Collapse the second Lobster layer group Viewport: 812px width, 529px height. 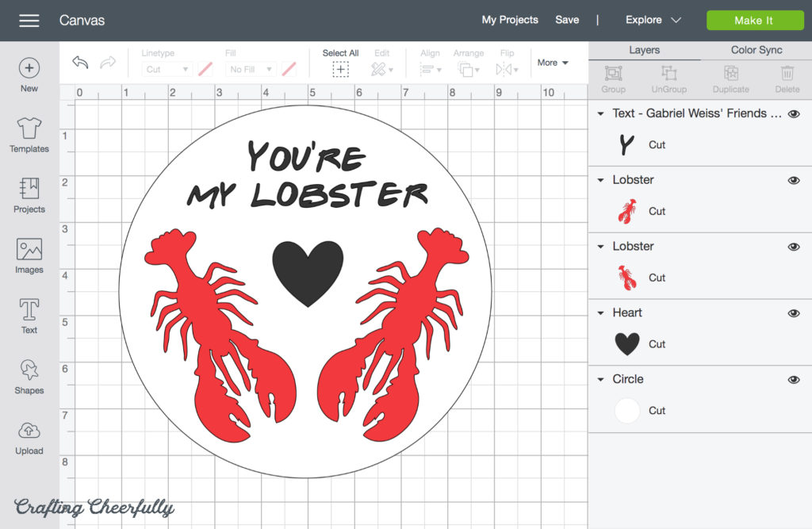pyautogui.click(x=601, y=247)
